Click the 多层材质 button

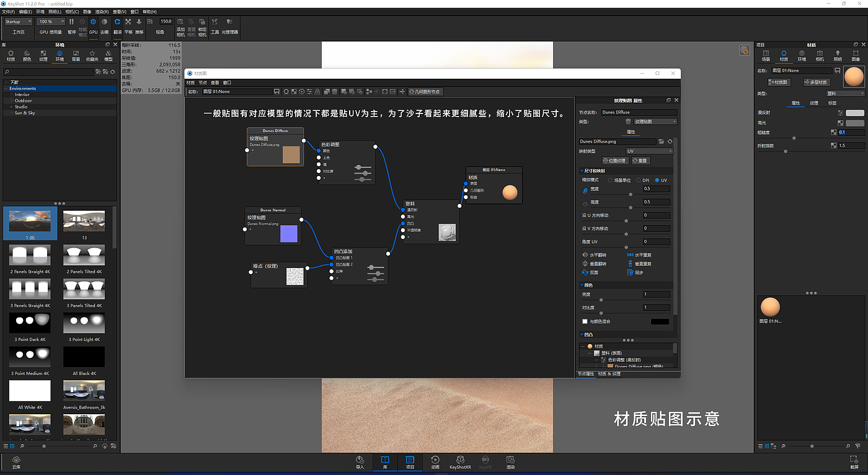[x=815, y=82]
